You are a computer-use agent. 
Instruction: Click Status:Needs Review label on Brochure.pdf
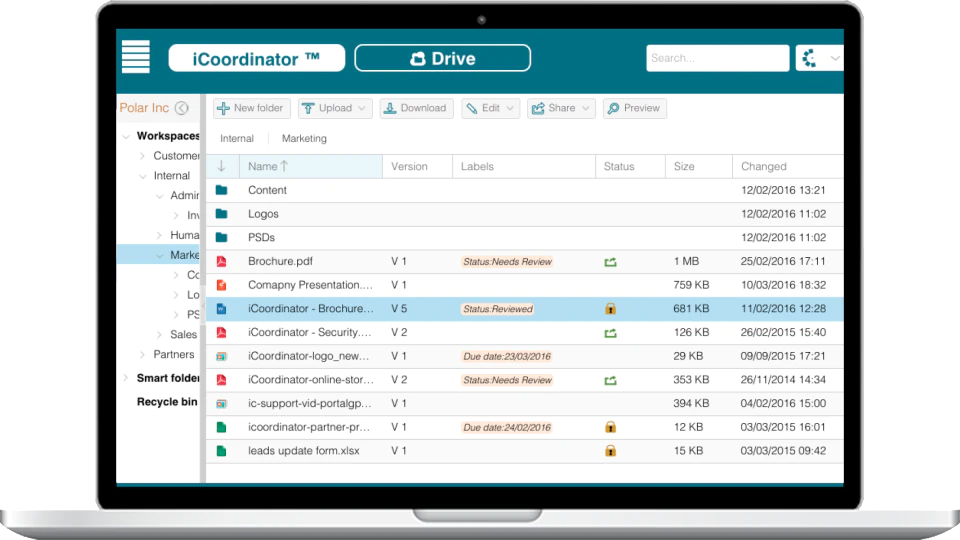(x=507, y=261)
